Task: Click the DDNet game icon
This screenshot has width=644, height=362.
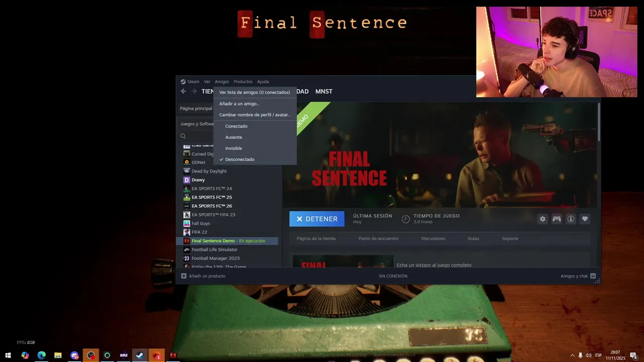Action: click(x=187, y=162)
